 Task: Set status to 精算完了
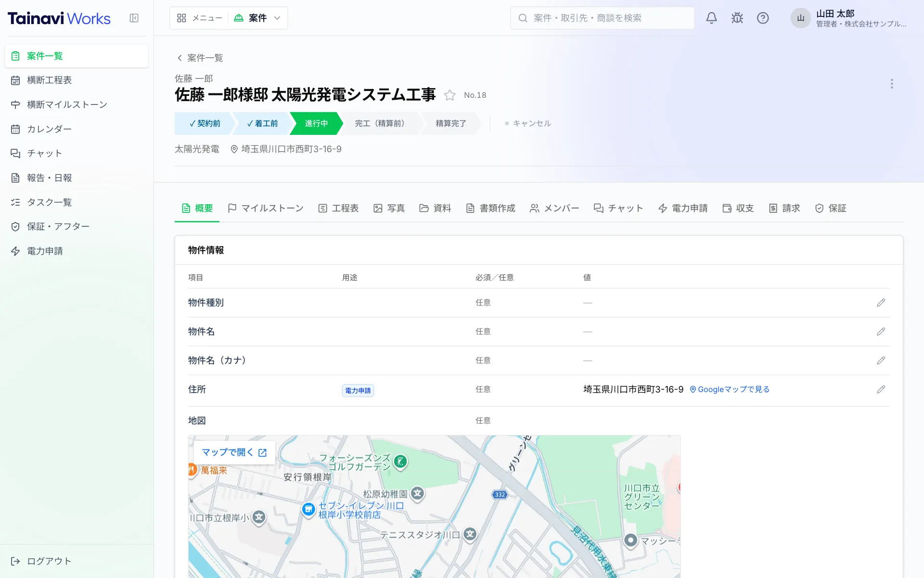[x=450, y=124]
